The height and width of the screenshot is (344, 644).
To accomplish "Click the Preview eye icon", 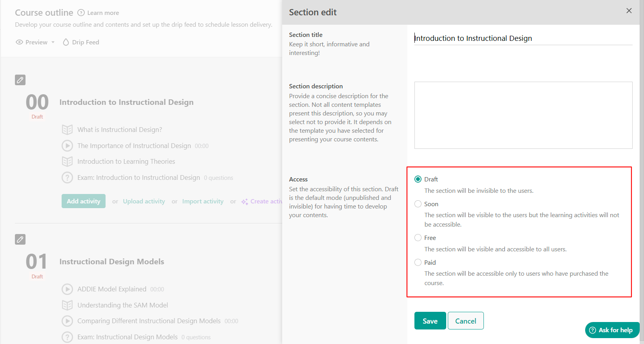I will point(19,42).
